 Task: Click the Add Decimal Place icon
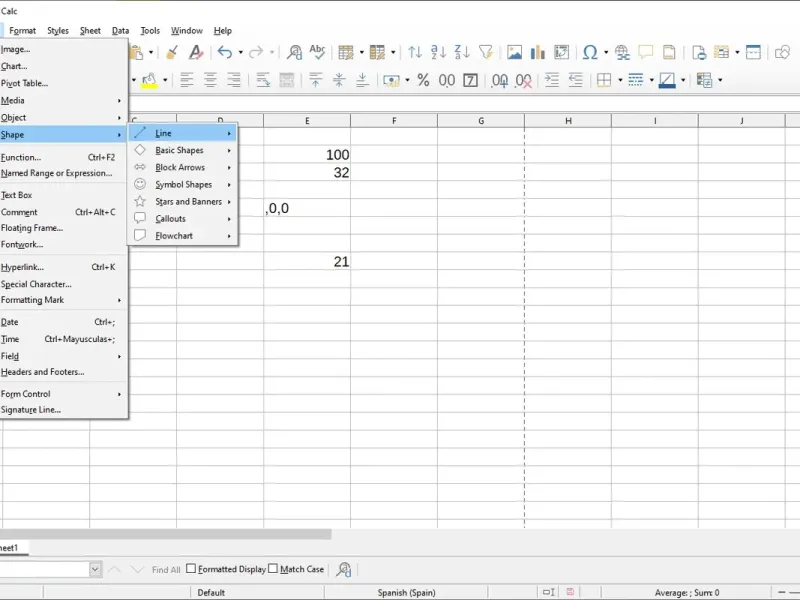[x=499, y=81]
